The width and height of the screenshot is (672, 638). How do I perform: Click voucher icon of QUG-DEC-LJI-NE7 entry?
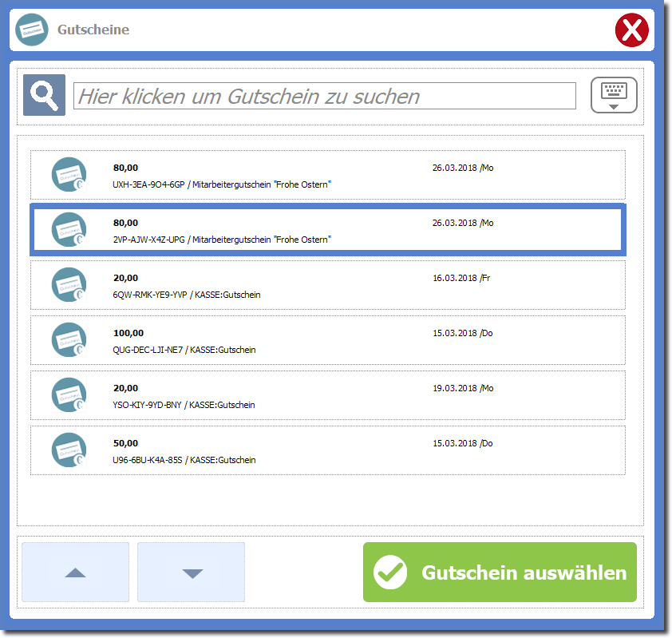click(x=69, y=340)
